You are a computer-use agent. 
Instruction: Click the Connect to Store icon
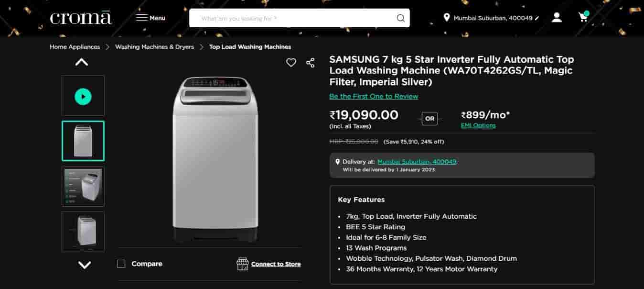[241, 264]
